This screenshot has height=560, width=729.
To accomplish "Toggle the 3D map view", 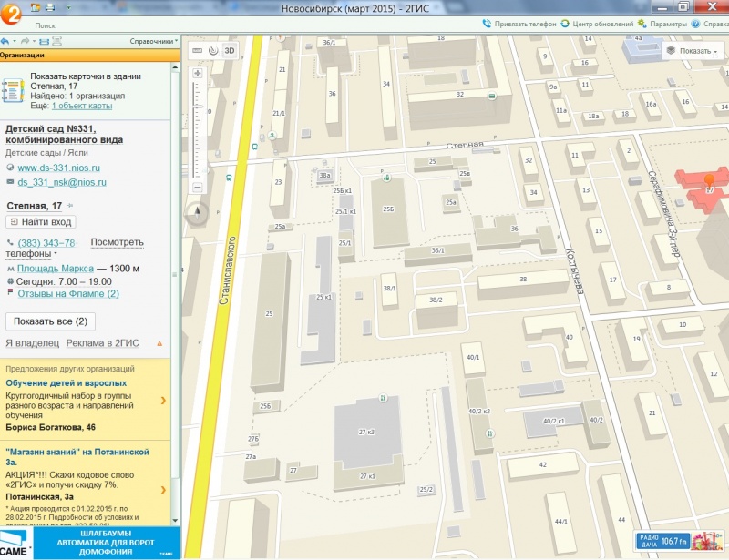I will pyautogui.click(x=230, y=51).
